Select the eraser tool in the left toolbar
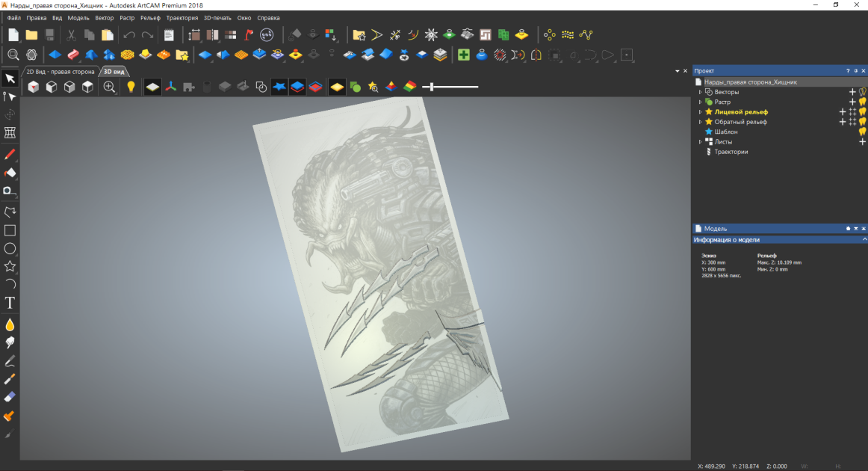The width and height of the screenshot is (868, 471). tap(10, 397)
